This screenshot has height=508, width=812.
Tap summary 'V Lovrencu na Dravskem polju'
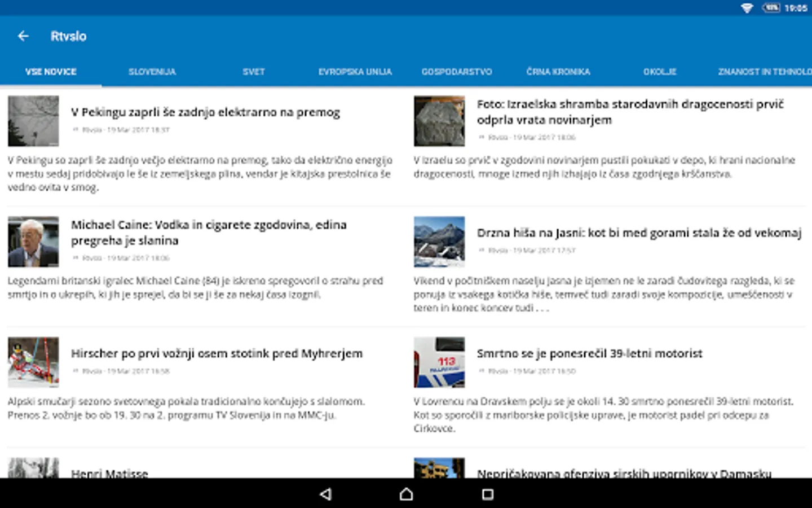(x=603, y=415)
